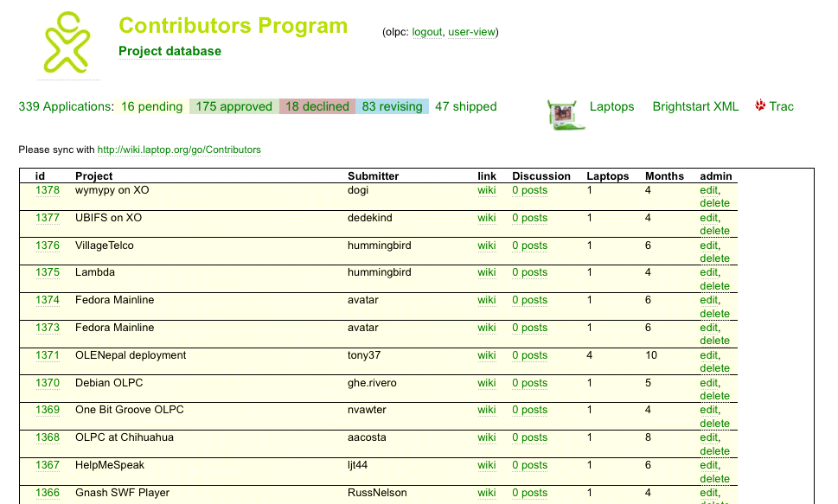View discussion posts for OLENepal deployment
The height and width of the screenshot is (504, 838).
coord(529,355)
